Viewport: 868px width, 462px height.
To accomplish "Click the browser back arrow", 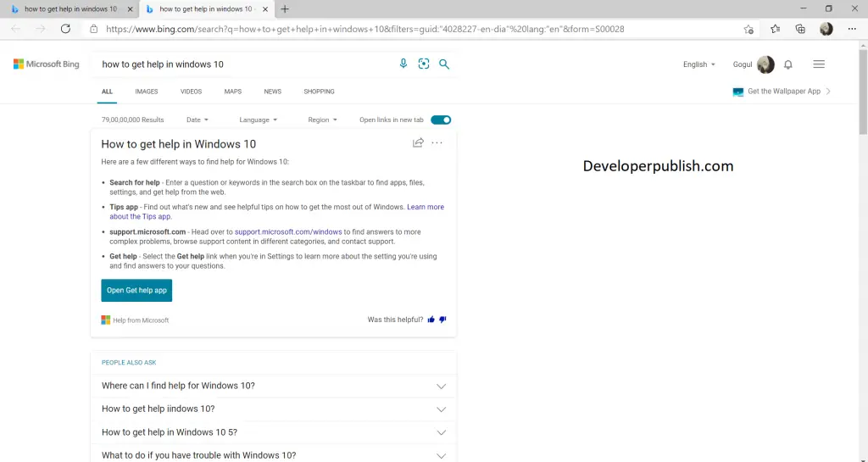I will [x=15, y=29].
